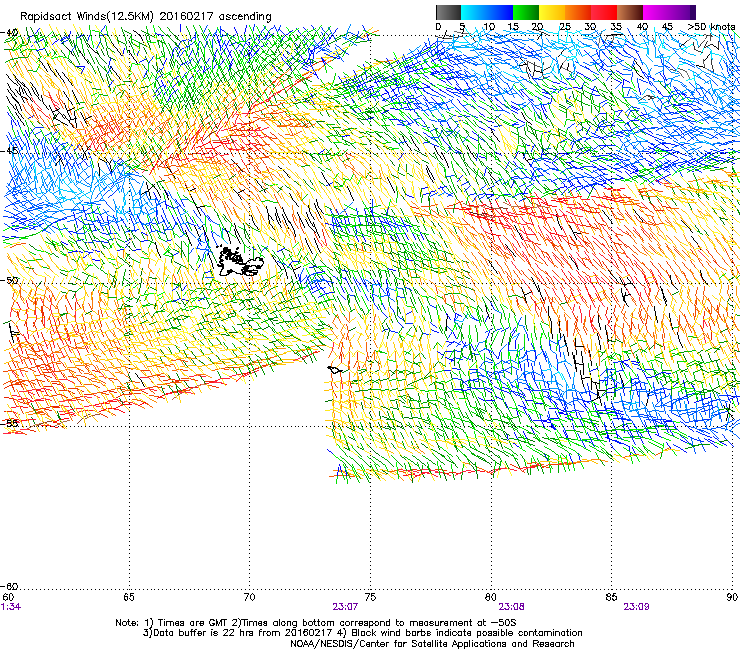This screenshot has height=650, width=740.
Task: Click the 75 longitude label
Action: [370, 597]
